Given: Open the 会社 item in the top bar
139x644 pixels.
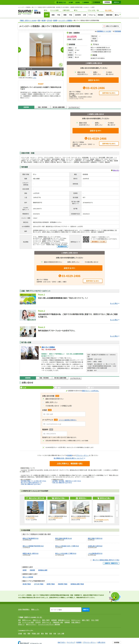Looking at the screenshot, I should point(78,2).
